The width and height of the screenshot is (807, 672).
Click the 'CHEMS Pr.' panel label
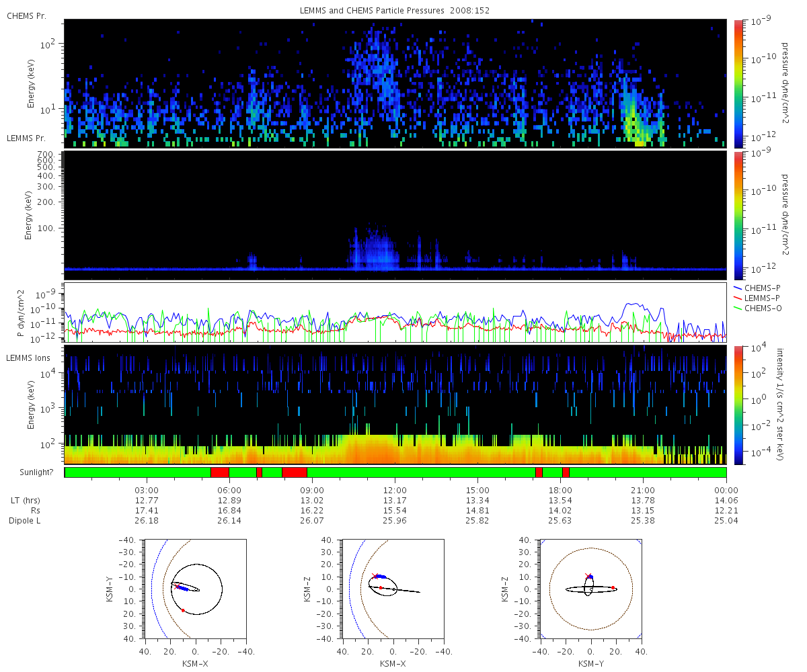point(26,15)
